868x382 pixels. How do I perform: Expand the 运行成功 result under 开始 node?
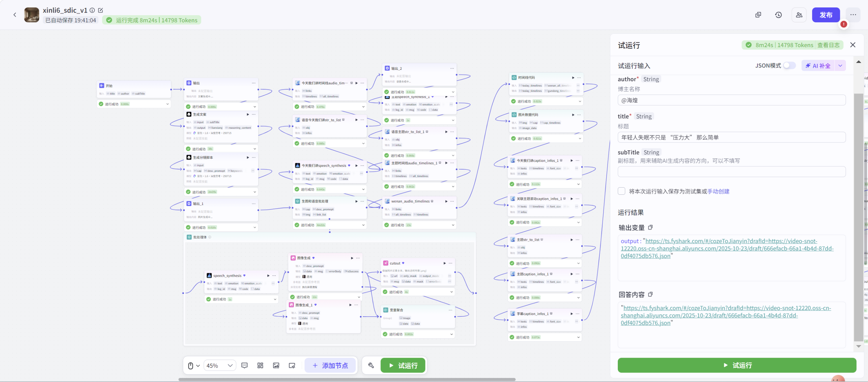[x=167, y=104]
